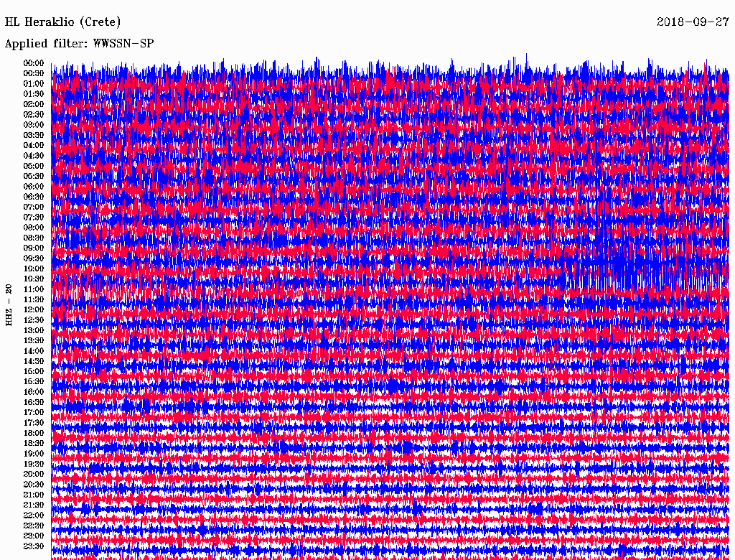This screenshot has width=735, height=560.
Task: Select the 09:00 time label
Action: point(33,248)
